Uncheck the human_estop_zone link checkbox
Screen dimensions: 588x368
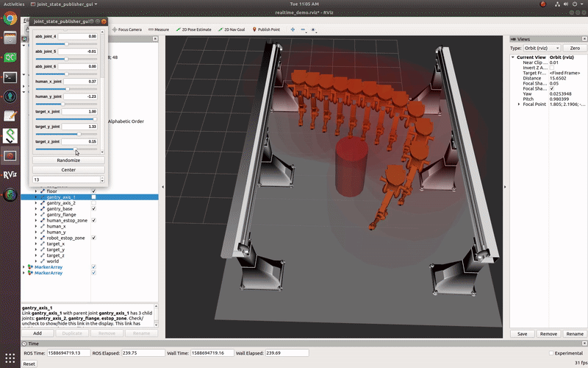tap(93, 220)
